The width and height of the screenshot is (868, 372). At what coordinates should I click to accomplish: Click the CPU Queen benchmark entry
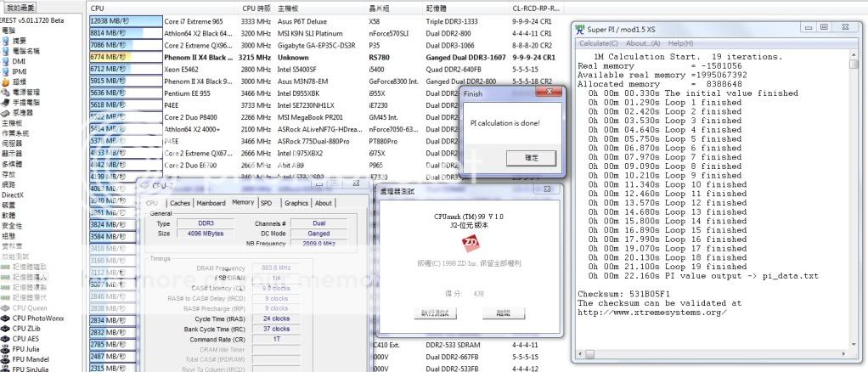click(30, 307)
